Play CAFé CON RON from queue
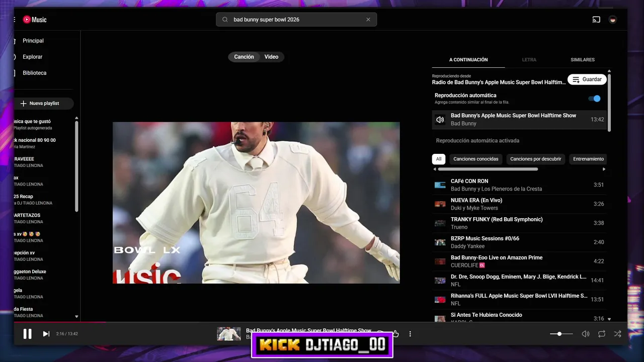The width and height of the screenshot is (644, 362). pyautogui.click(x=519, y=185)
